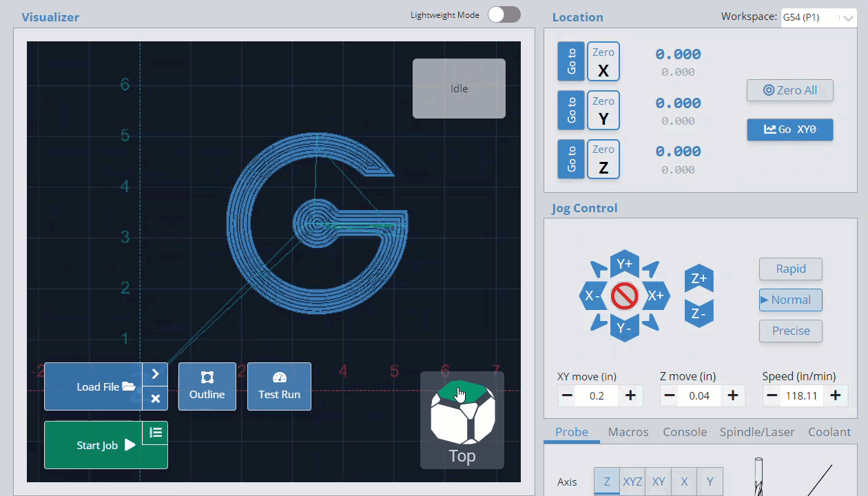
Task: Increase the jog speed value
Action: tap(836, 395)
